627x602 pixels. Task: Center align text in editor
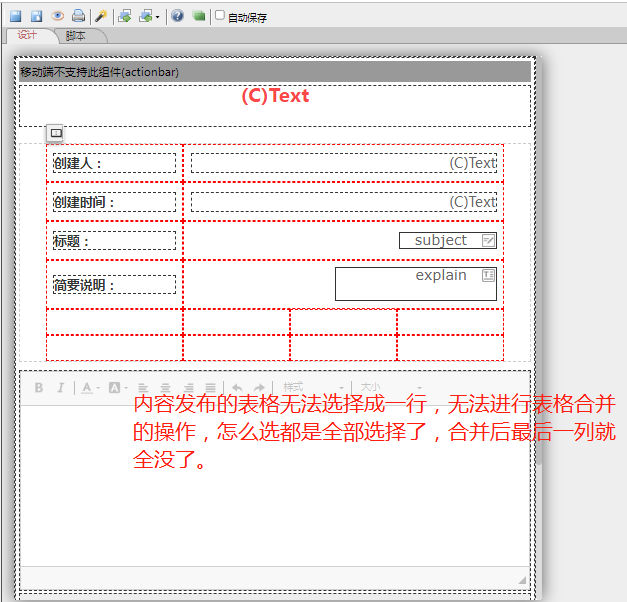tap(165, 388)
